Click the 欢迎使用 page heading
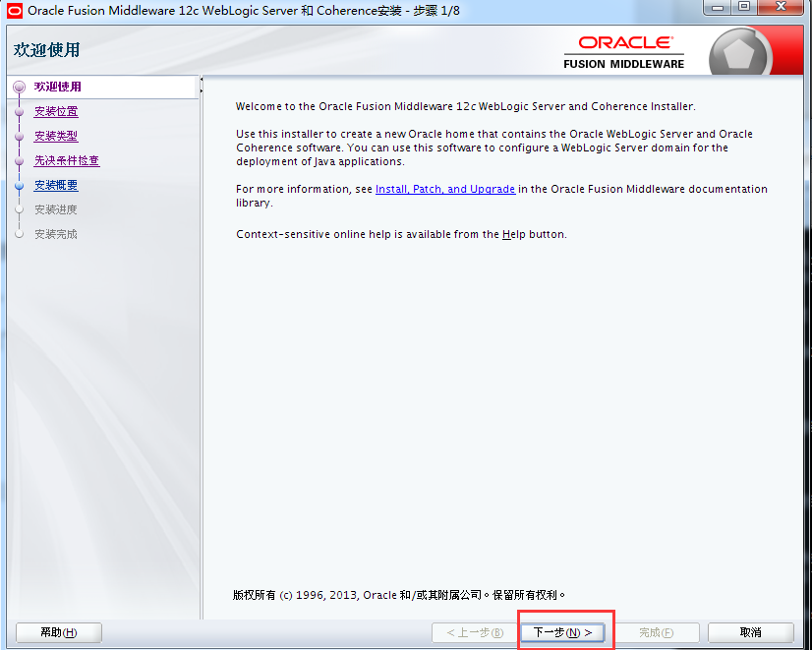This screenshot has width=812, height=650. coord(46,50)
